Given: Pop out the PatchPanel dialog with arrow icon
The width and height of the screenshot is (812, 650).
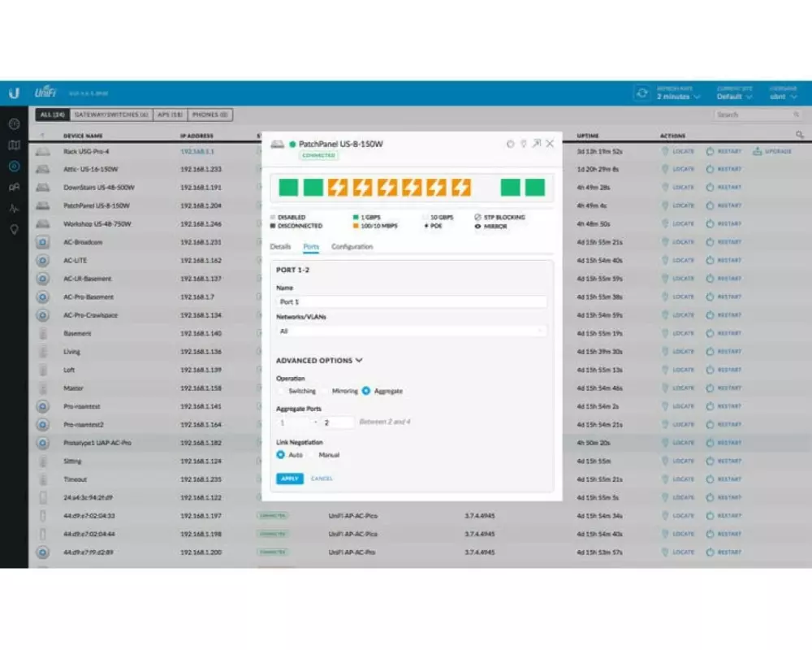Looking at the screenshot, I should coord(537,143).
